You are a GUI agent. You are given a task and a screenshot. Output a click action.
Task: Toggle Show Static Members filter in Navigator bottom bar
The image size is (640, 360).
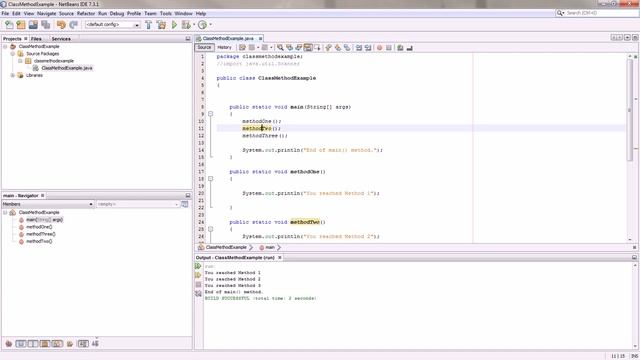[33, 344]
